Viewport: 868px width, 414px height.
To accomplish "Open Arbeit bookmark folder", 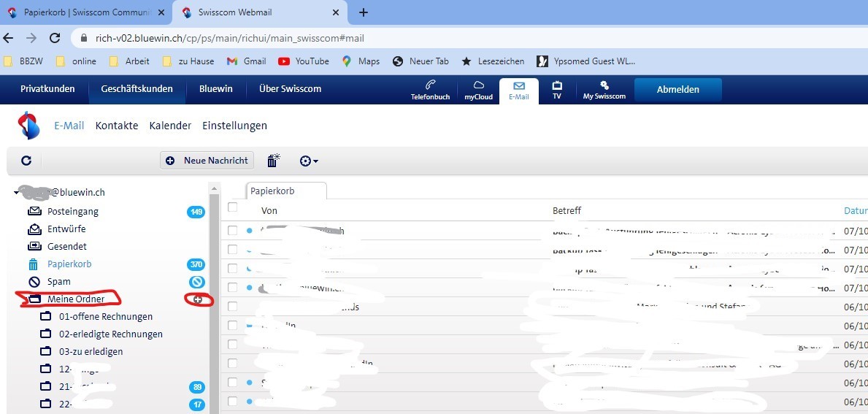I will pos(129,61).
